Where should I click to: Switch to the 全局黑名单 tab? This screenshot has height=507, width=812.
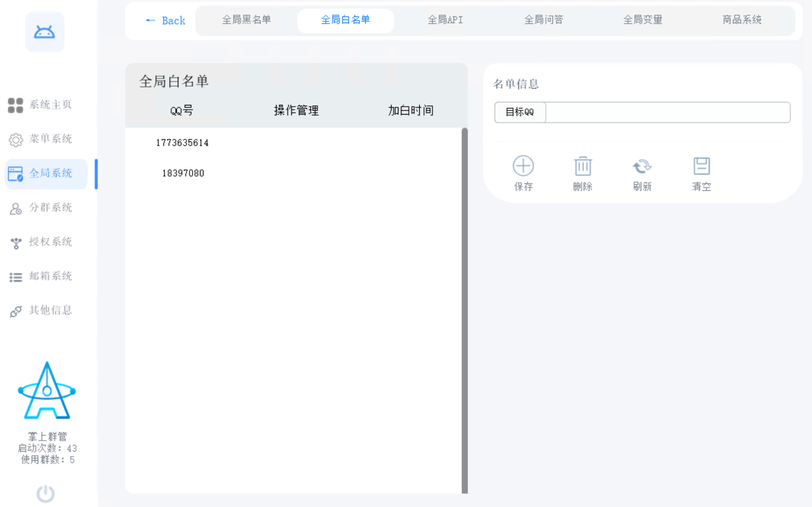pos(247,20)
